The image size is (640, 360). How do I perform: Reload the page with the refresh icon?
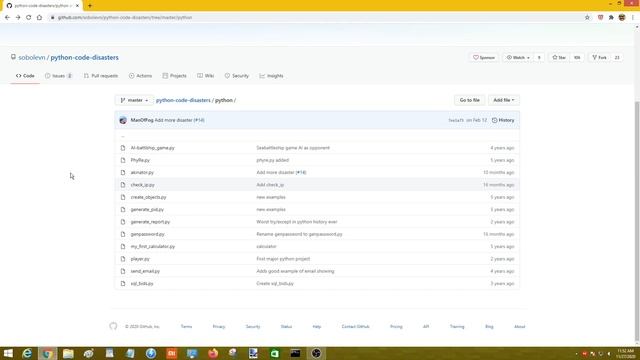point(29,18)
